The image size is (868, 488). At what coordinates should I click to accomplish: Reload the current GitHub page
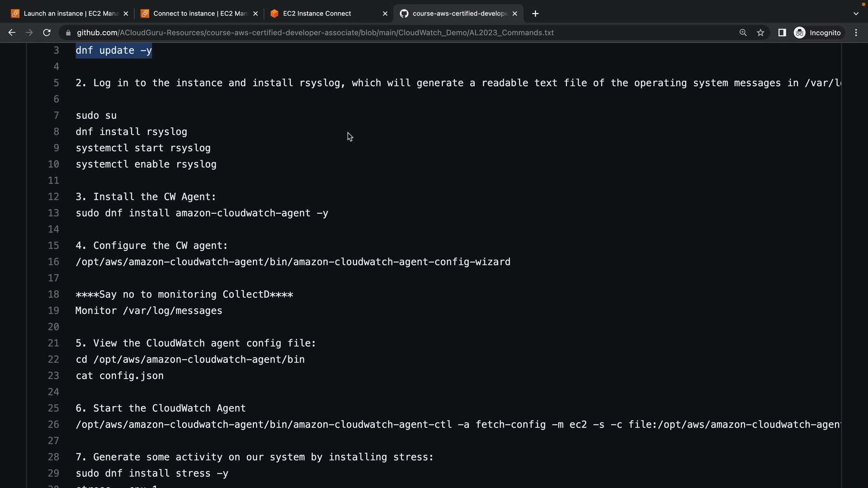47,33
